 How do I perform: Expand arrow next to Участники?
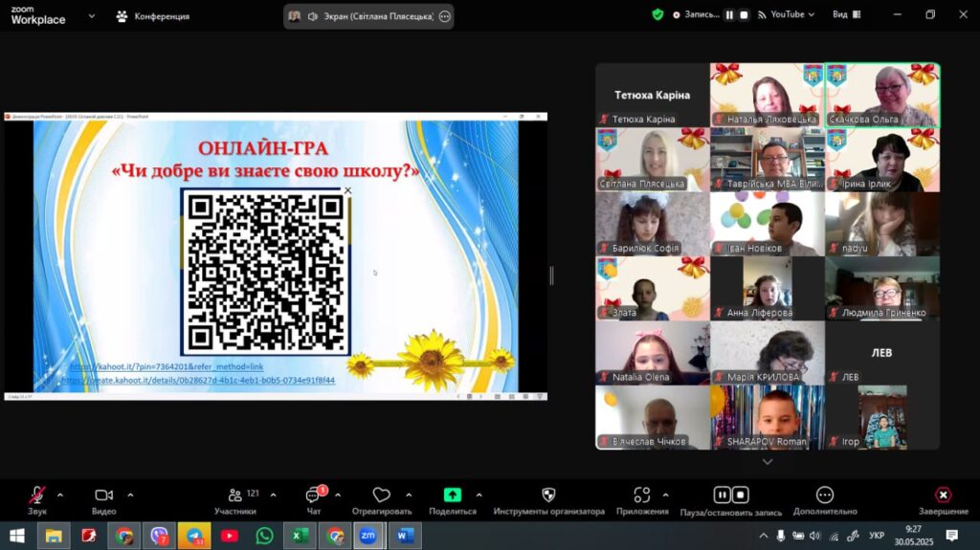(x=273, y=495)
